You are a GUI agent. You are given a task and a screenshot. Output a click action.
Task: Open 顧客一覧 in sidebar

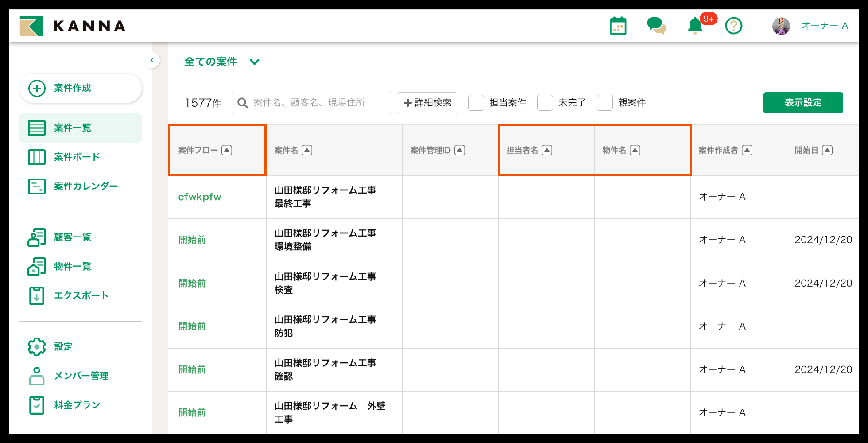coord(72,237)
